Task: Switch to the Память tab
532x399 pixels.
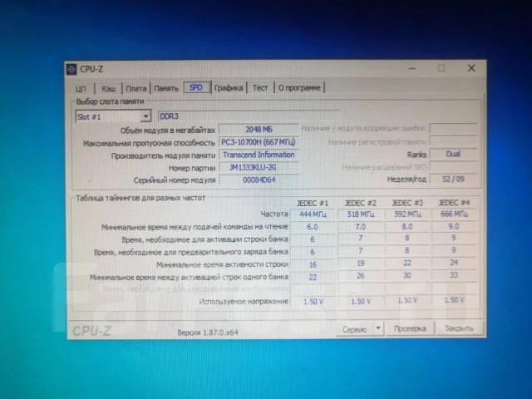Action: [x=166, y=88]
